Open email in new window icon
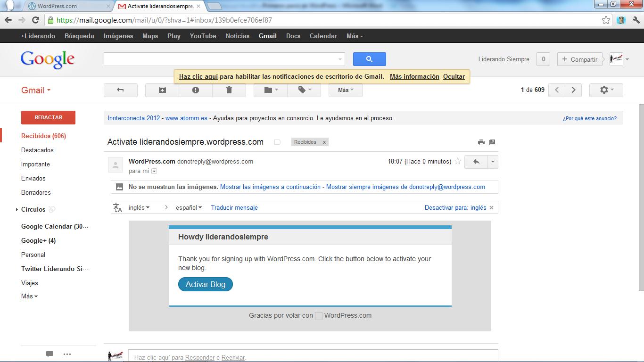Image resolution: width=644 pixels, height=362 pixels. [x=492, y=142]
